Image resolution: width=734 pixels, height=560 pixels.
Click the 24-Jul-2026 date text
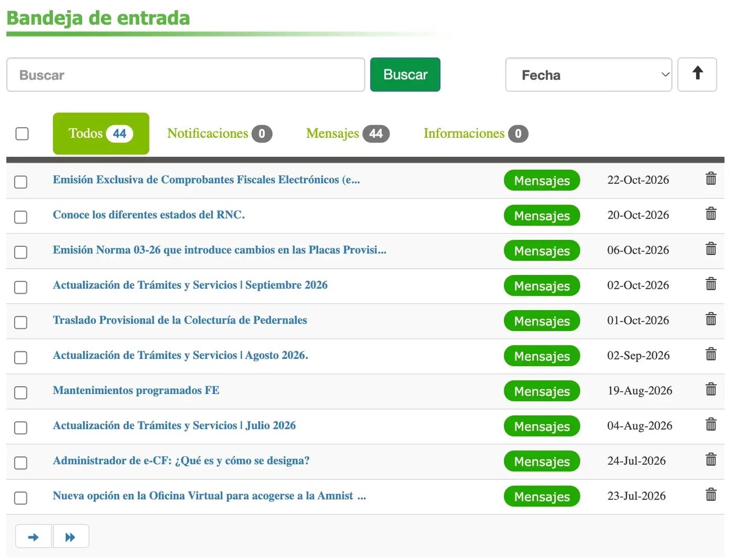coord(636,460)
